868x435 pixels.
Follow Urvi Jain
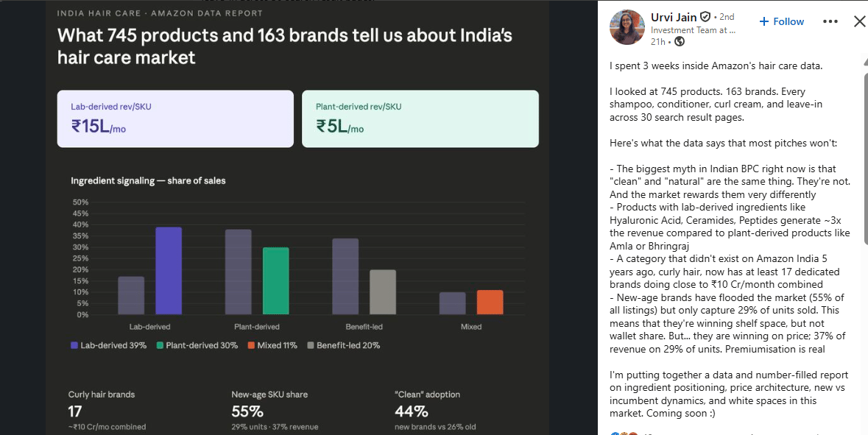781,21
